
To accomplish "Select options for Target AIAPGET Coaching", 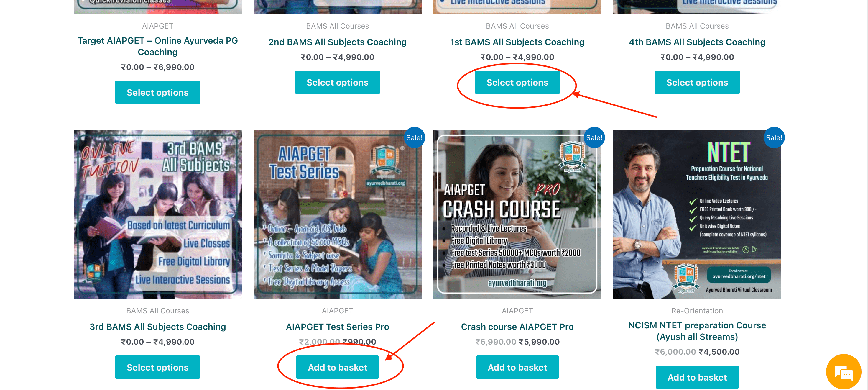I will (158, 92).
